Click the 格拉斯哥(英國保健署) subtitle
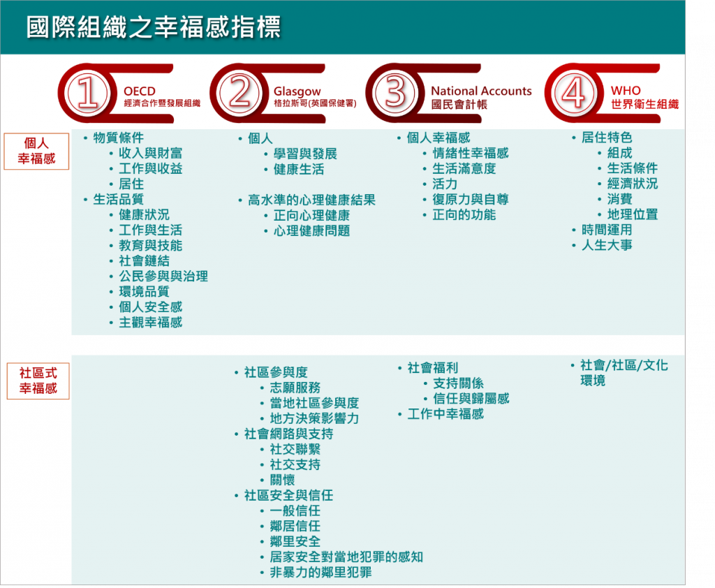This screenshot has height=588, width=715. pyautogui.click(x=315, y=103)
